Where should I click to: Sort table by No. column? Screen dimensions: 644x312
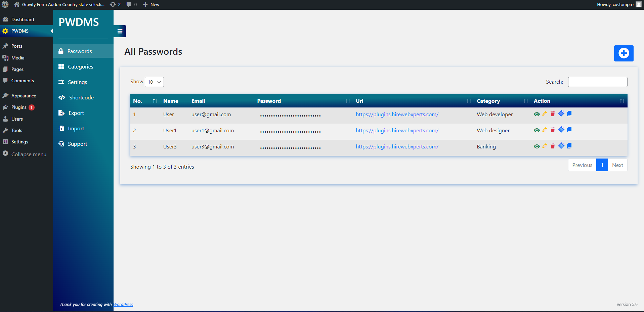coord(145,101)
